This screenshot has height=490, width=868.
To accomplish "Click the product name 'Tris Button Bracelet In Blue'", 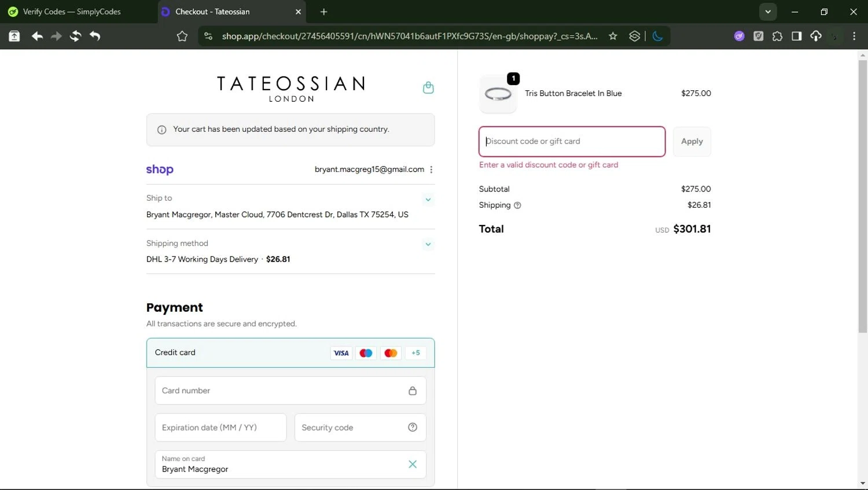I will click(x=573, y=94).
